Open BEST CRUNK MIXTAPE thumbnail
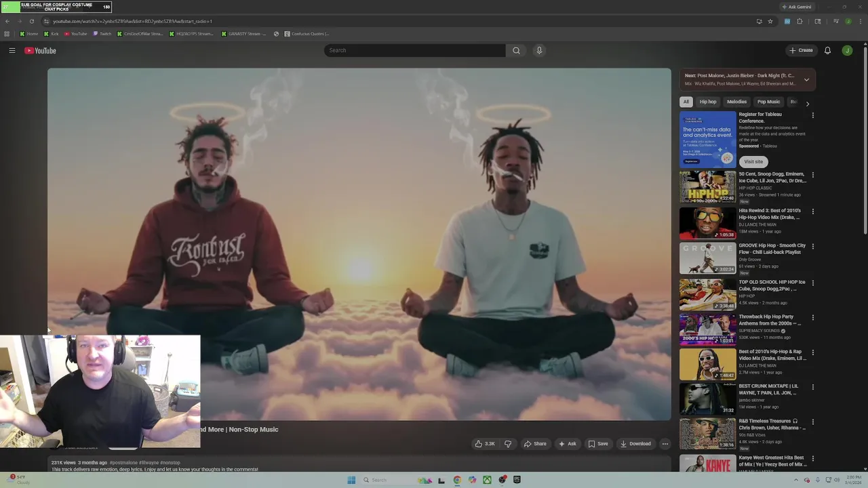Image resolution: width=868 pixels, height=488 pixels. coord(707,399)
